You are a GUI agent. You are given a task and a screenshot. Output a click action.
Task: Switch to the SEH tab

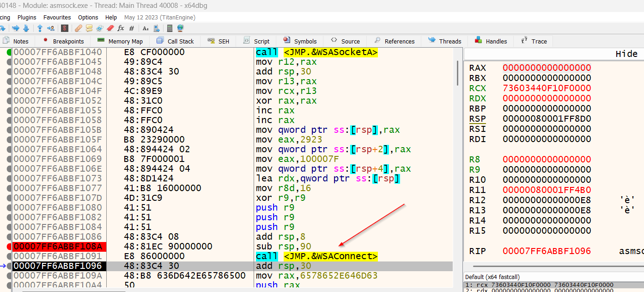219,41
